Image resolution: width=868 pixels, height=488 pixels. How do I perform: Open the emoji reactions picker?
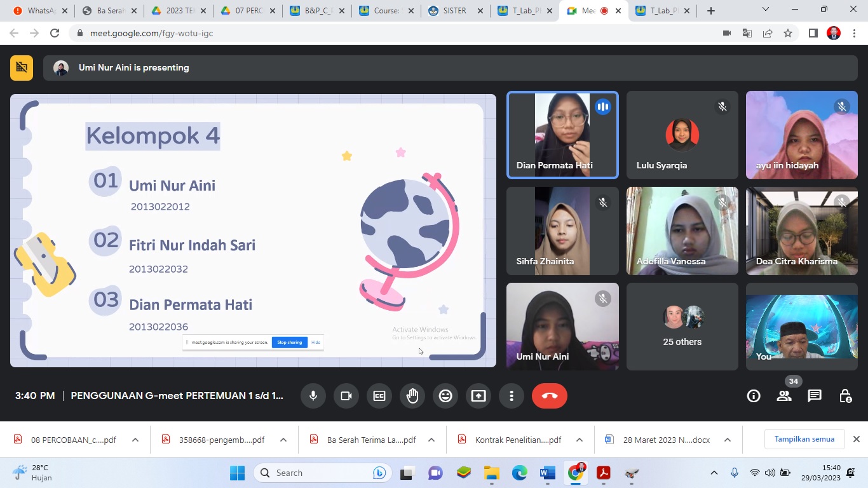point(445,396)
